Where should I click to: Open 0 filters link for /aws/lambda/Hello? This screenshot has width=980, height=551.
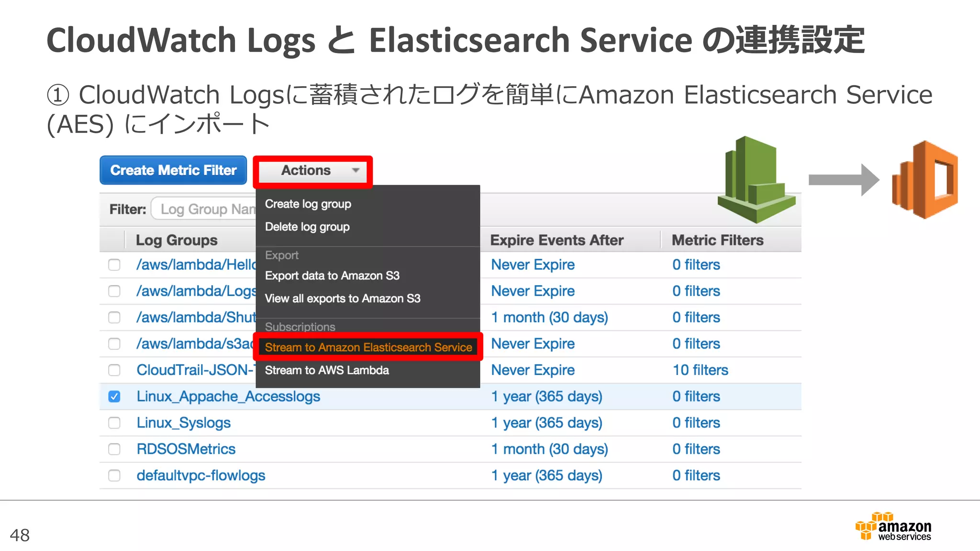coord(696,265)
